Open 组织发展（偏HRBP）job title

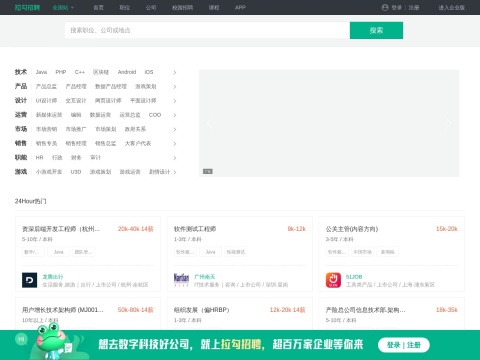[201, 310]
